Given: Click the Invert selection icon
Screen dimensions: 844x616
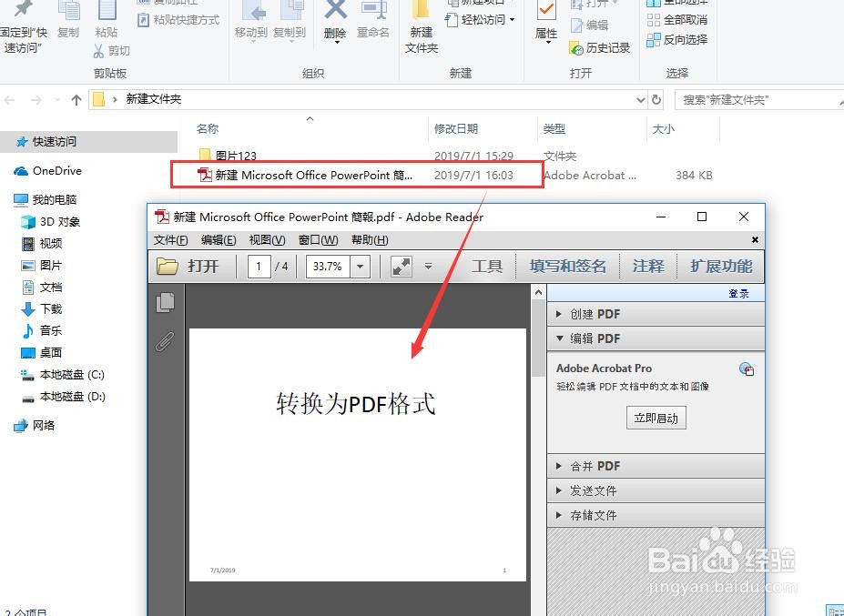Looking at the screenshot, I should [654, 40].
